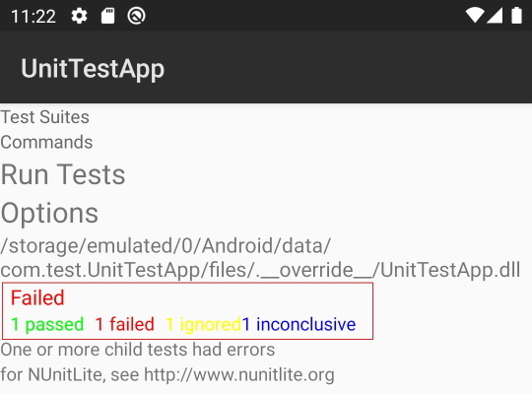Tap the red 1 failed count

(x=124, y=324)
